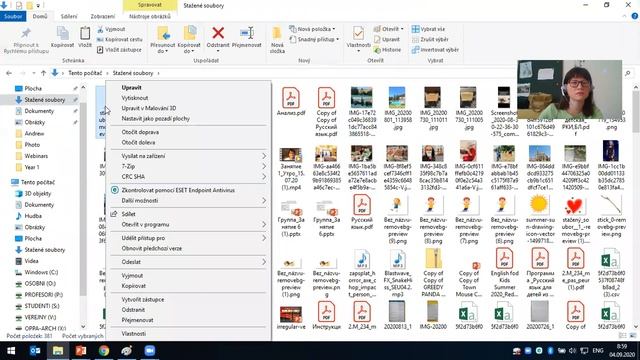Click the Back navigation arrow
The width and height of the screenshot is (640, 360).
pyautogui.click(x=9, y=73)
